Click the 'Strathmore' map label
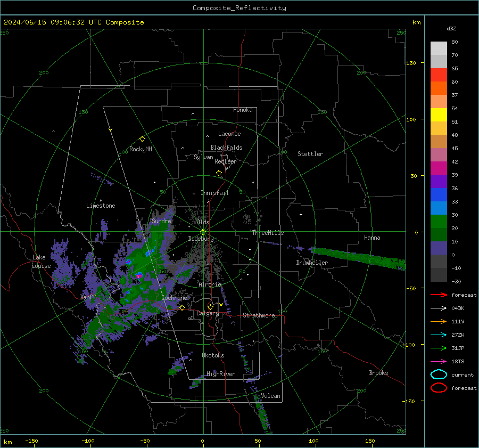 259,315
